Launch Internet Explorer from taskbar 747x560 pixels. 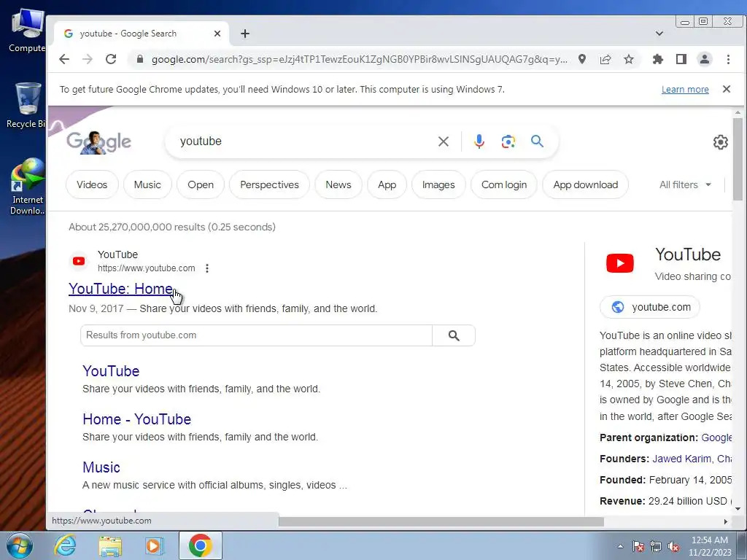(x=65, y=545)
